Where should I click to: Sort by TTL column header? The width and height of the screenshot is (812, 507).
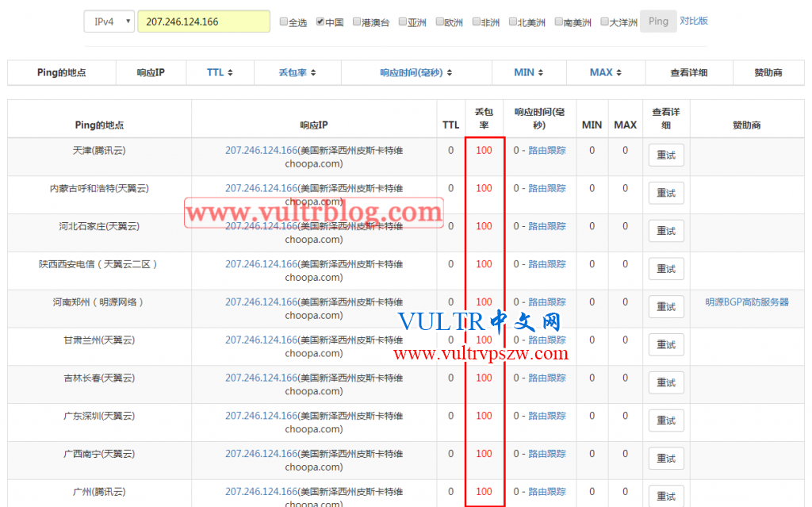(x=220, y=72)
